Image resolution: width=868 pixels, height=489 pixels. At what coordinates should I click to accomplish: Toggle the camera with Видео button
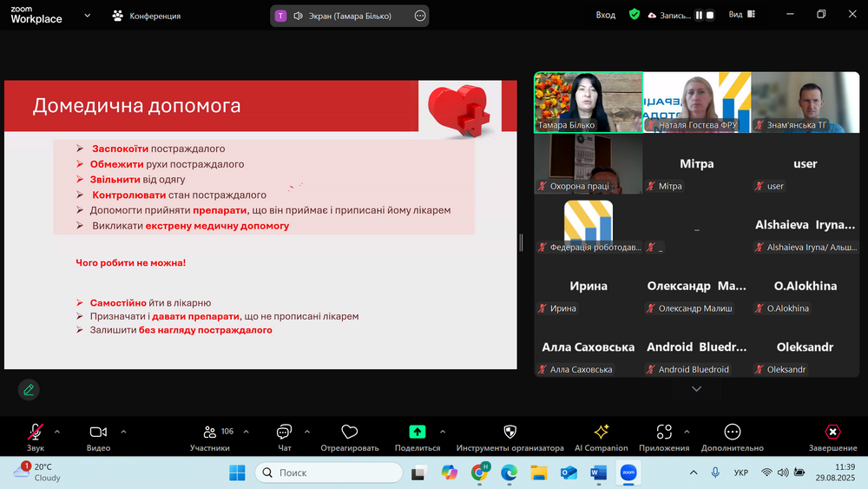point(98,433)
